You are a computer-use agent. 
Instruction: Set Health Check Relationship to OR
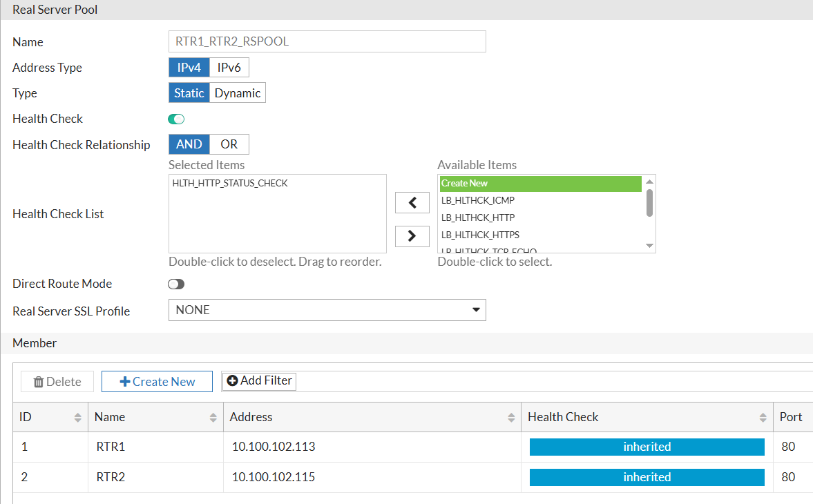click(229, 144)
